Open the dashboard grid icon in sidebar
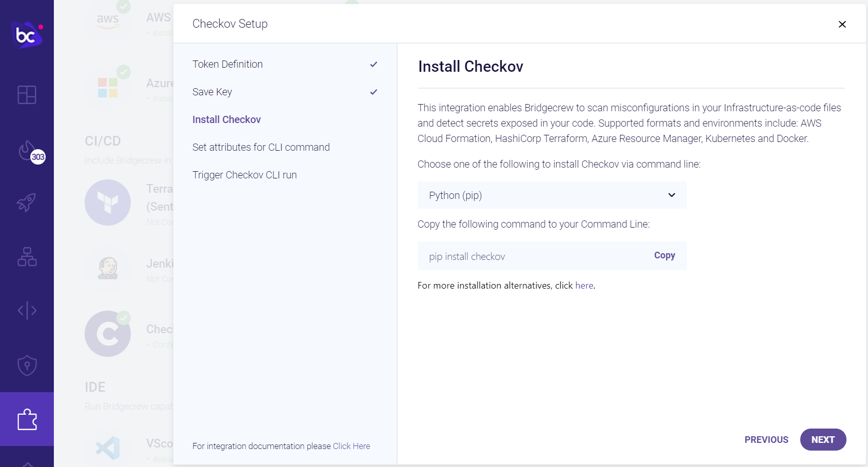Image resolution: width=868 pixels, height=467 pixels. 27,95
